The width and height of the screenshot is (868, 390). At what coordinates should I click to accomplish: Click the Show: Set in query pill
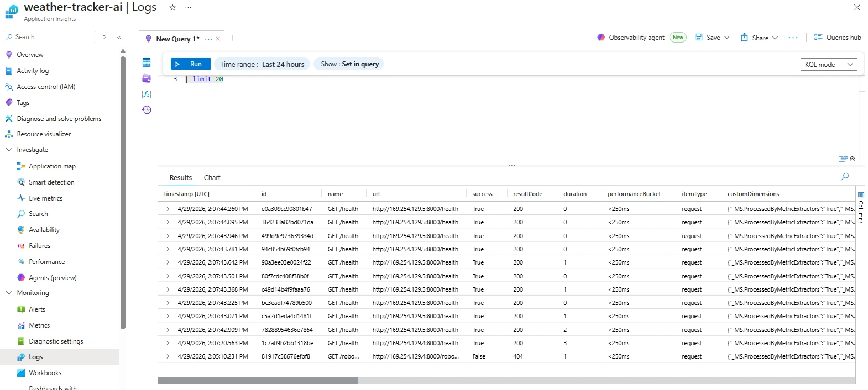coord(349,64)
